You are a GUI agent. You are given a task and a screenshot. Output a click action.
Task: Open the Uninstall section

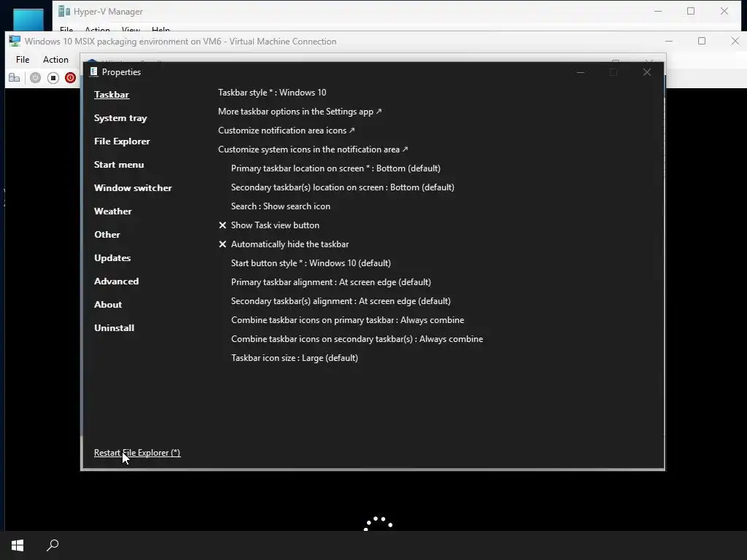[x=115, y=327]
